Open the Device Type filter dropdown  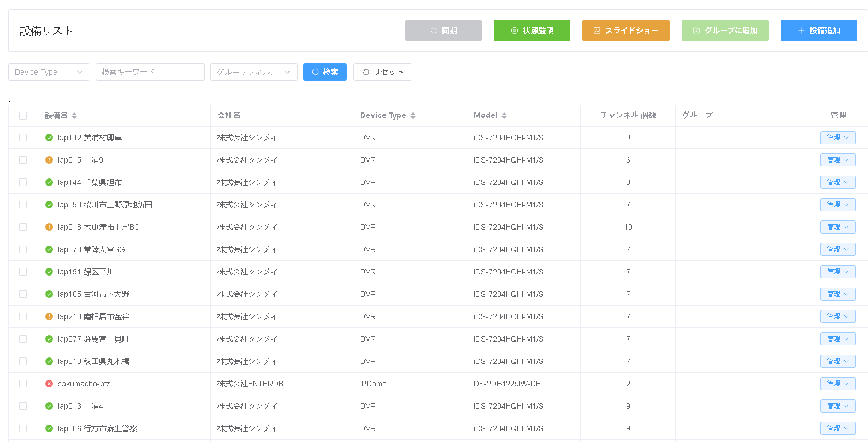click(x=49, y=72)
